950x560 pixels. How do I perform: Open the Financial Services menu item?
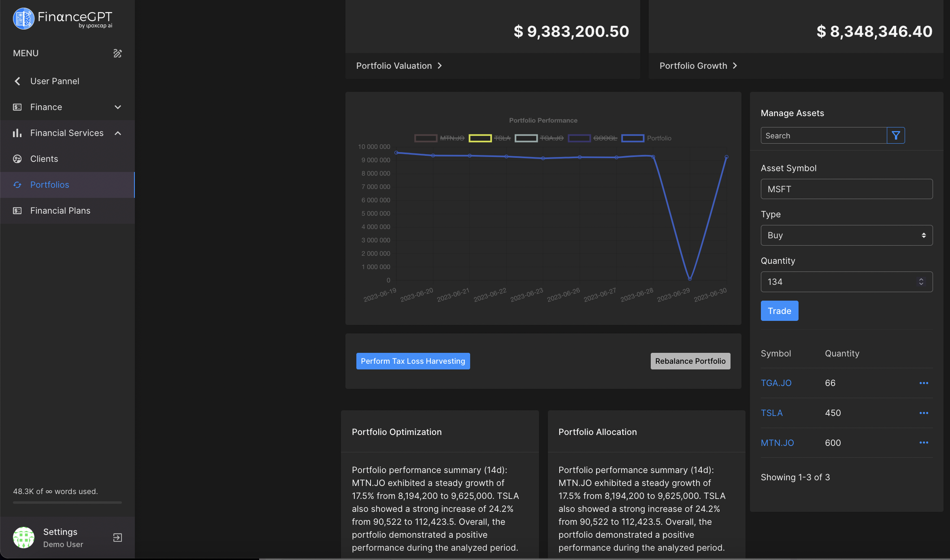[67, 133]
